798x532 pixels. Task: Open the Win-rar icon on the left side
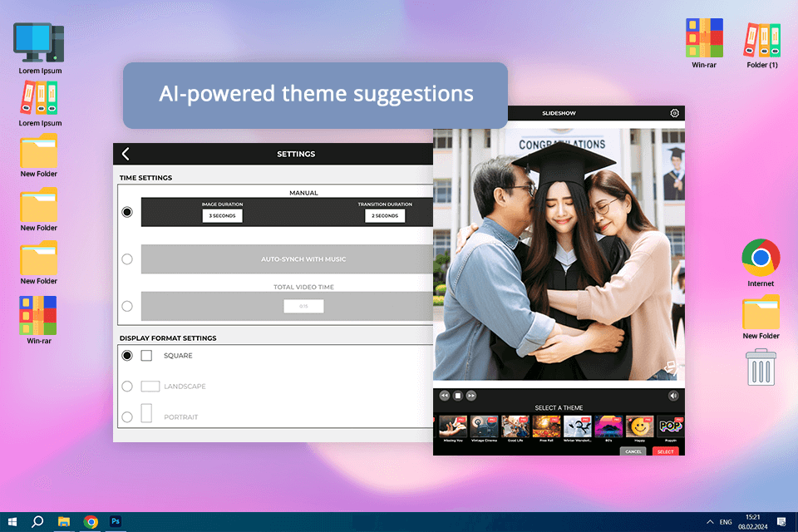[38, 315]
